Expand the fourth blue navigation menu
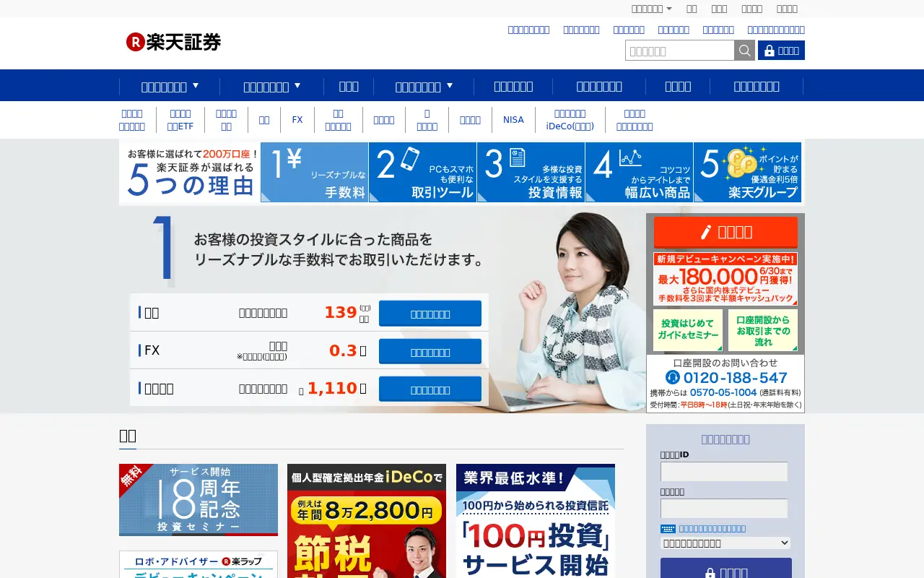 coord(424,86)
